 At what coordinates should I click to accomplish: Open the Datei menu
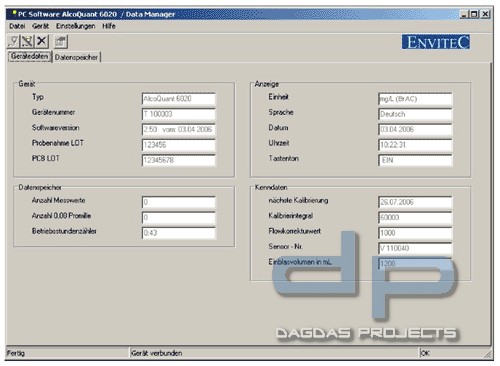coord(17,26)
